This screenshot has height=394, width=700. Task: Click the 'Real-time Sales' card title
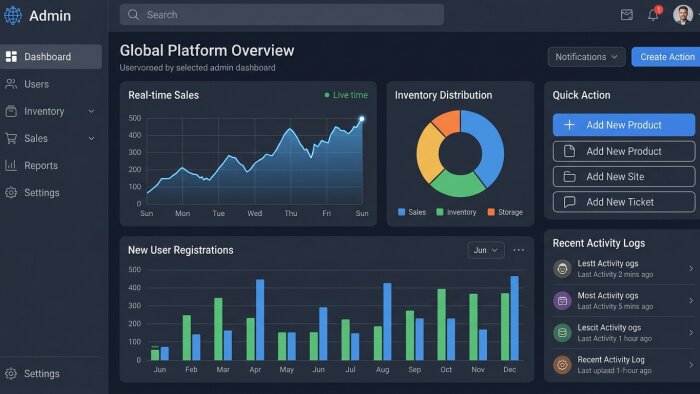coord(163,95)
